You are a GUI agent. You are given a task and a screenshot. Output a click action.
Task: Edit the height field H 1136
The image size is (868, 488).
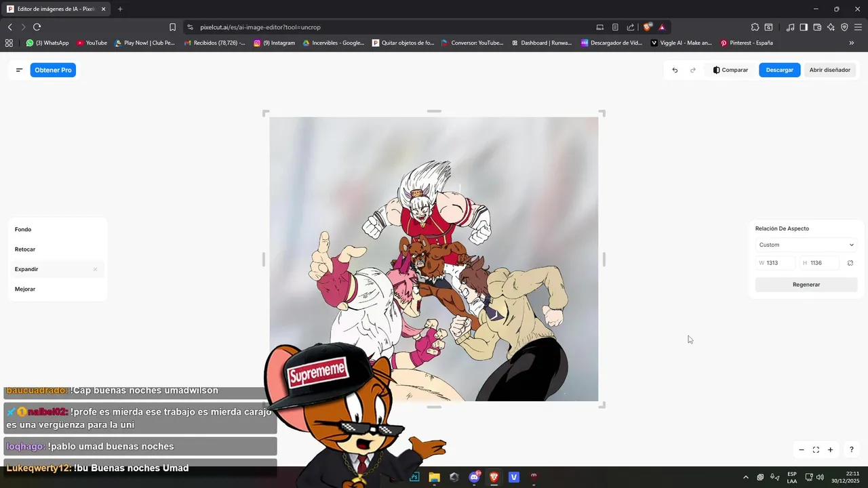[819, 263]
